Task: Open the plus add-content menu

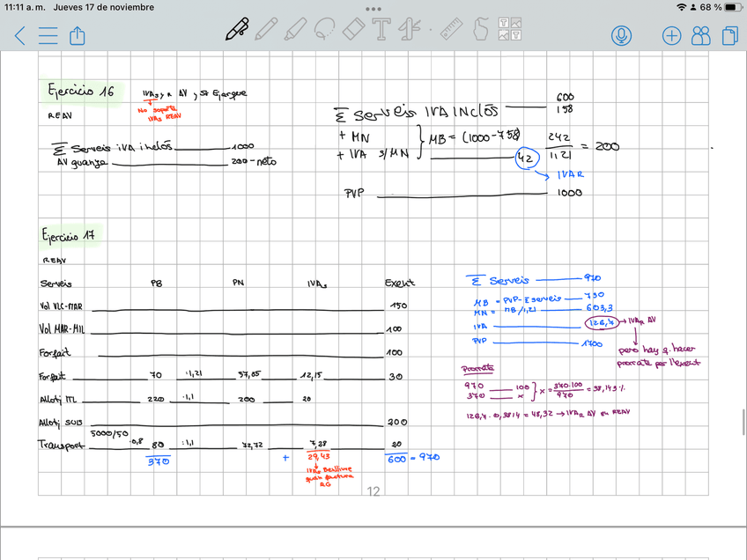Action: click(671, 35)
